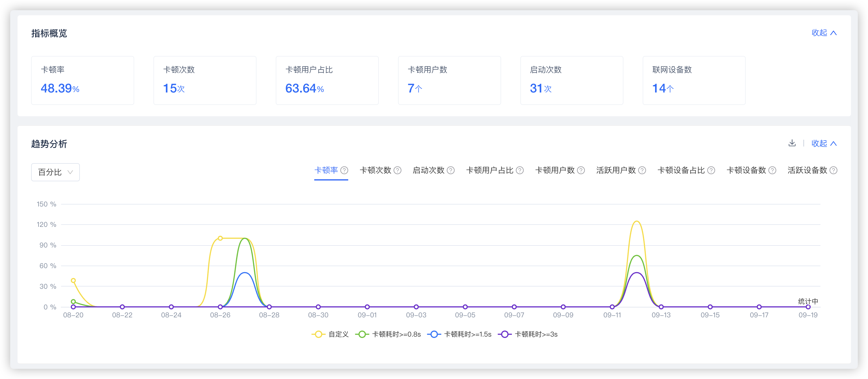The width and height of the screenshot is (868, 379).
Task: Click the 卡顿率 48.39% metric card
Action: click(x=83, y=80)
